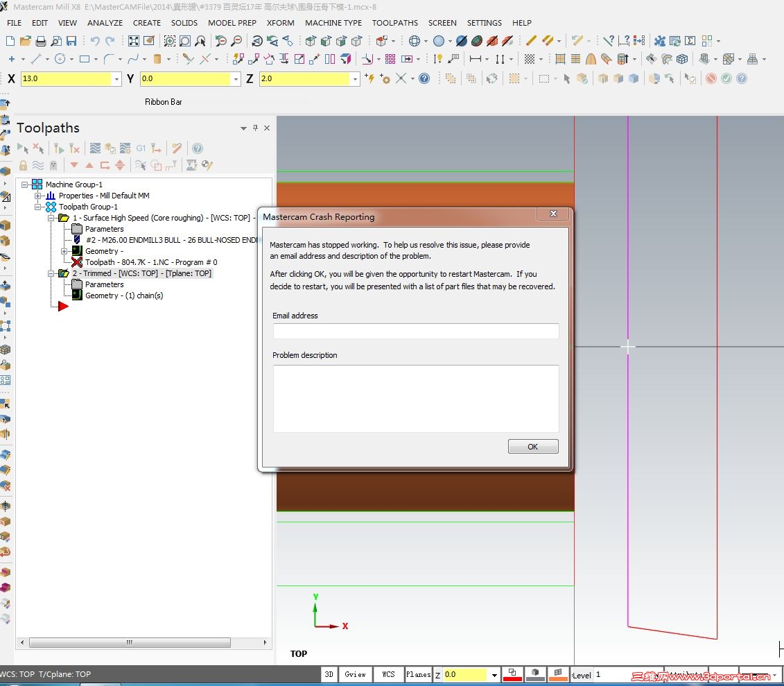Screen dimensions: 784x686
Task: Click the Create cylinder primitive icon
Action: click(157, 59)
